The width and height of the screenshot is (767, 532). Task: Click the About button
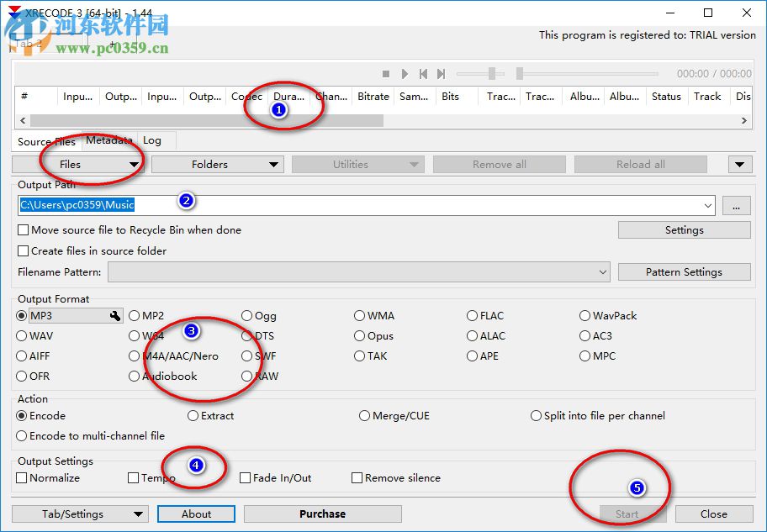point(196,514)
